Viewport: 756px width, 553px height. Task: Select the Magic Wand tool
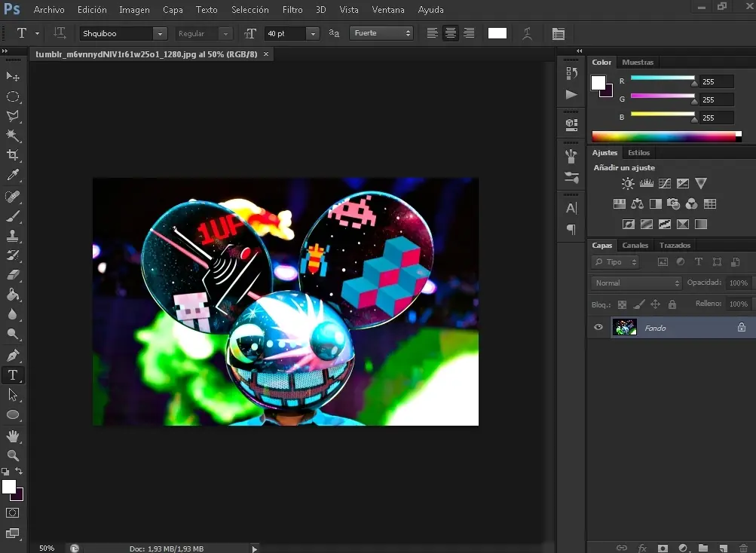[13, 136]
